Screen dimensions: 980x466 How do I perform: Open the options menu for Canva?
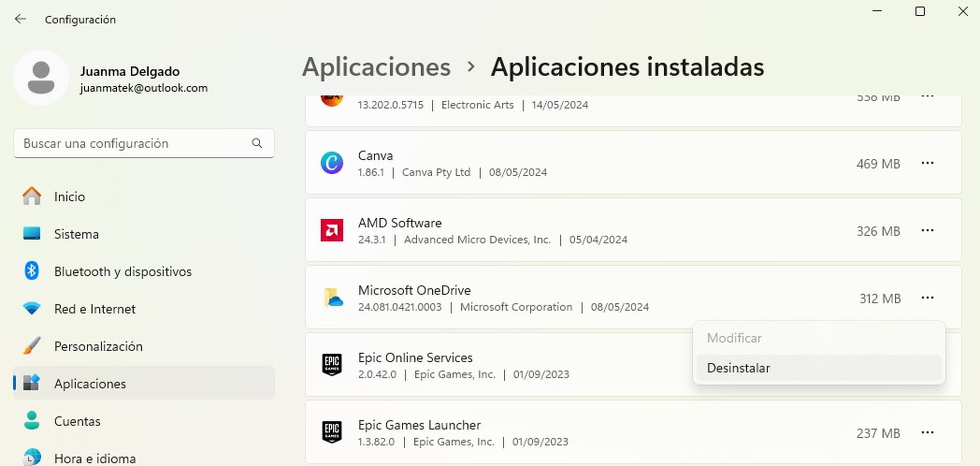(x=927, y=162)
